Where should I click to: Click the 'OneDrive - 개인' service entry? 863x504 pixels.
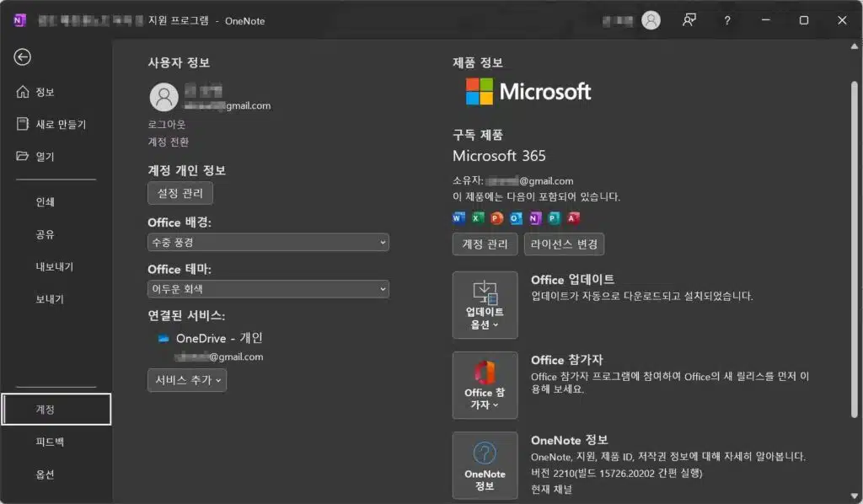click(x=219, y=338)
